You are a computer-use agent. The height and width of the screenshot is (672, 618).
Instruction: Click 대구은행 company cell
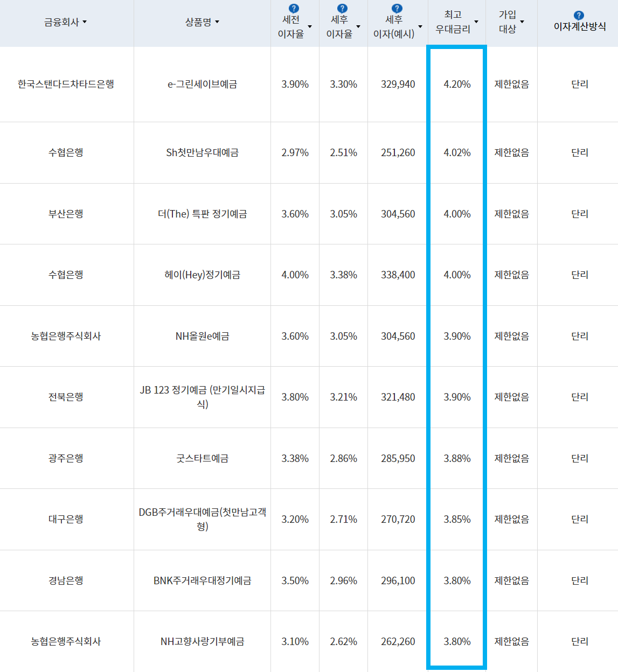(x=66, y=519)
